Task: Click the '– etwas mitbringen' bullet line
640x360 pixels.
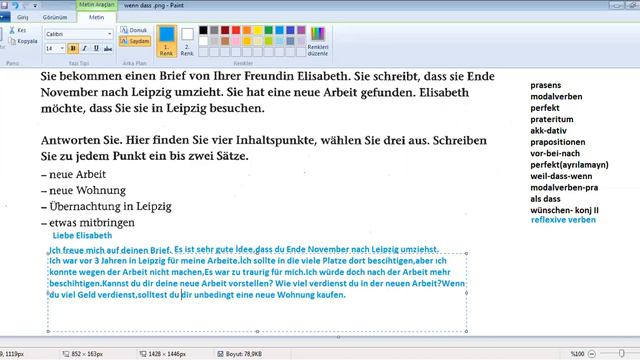Action: point(88,223)
